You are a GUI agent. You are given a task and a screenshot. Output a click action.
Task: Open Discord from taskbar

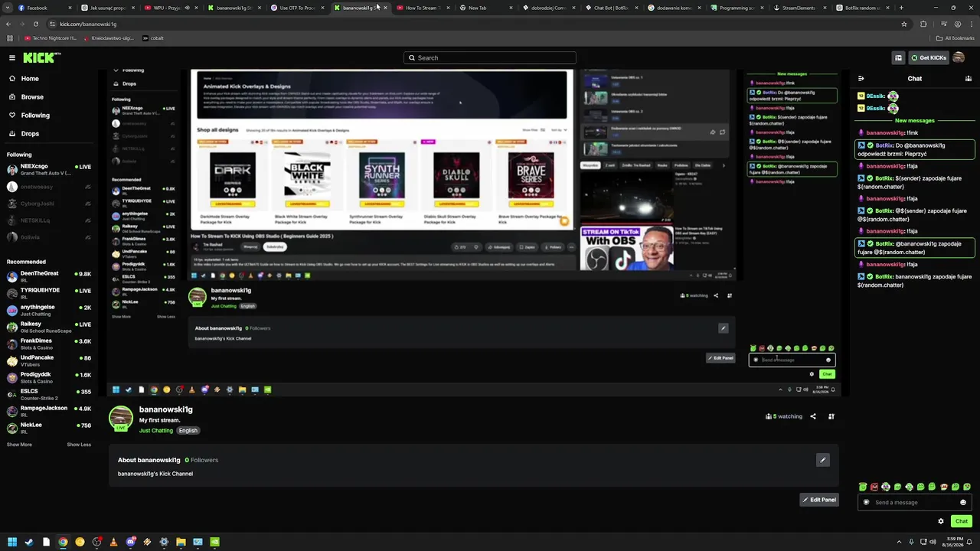(x=130, y=542)
